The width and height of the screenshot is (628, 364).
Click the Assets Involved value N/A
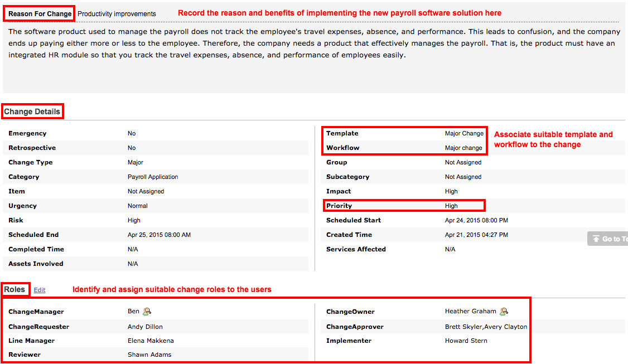click(x=133, y=264)
